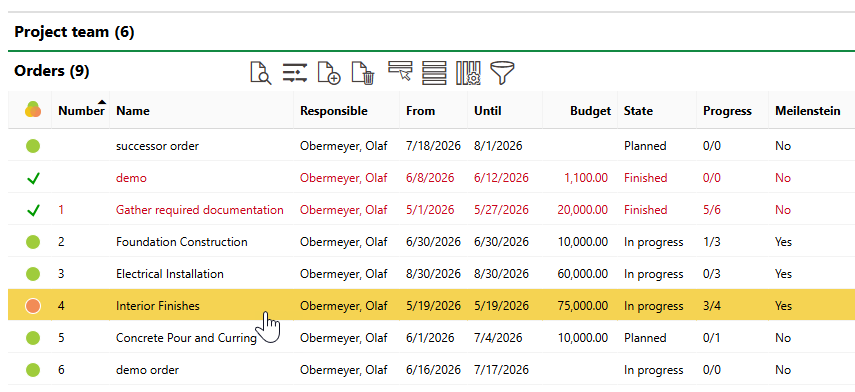Select the Electrical Installation order
This screenshot has height=392, width=855.
pyautogui.click(x=170, y=274)
